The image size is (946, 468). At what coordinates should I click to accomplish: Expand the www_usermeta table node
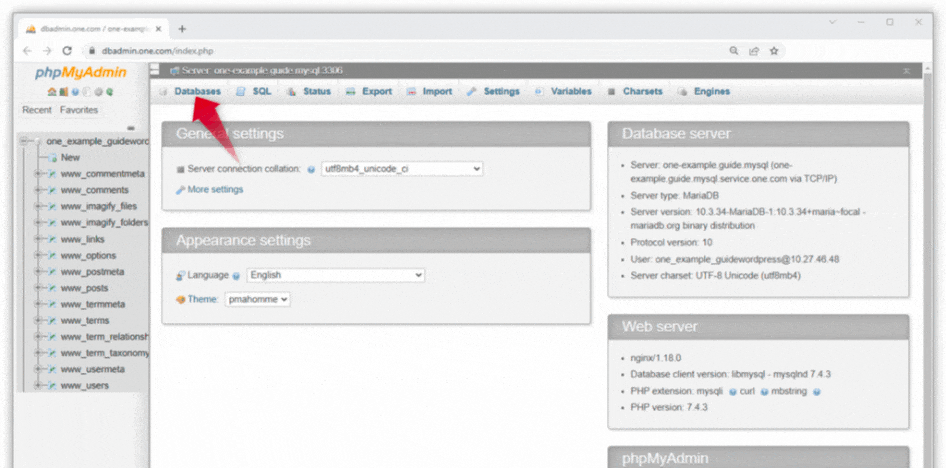pyautogui.click(x=38, y=369)
